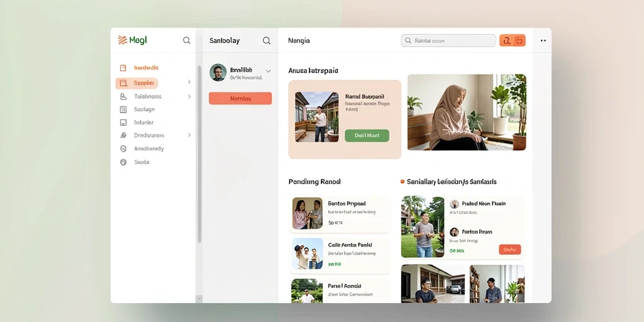Click the Sreda globe icon
644x322 pixels.
click(123, 162)
